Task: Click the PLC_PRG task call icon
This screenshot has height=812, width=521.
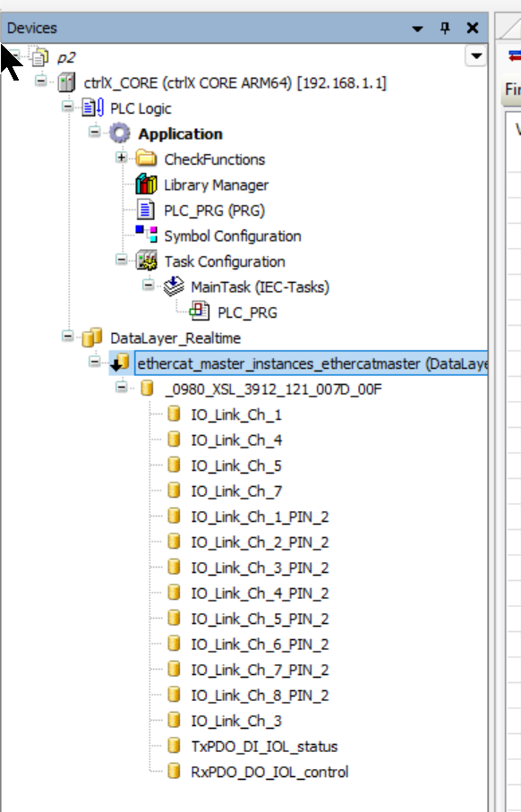Action: (200, 312)
